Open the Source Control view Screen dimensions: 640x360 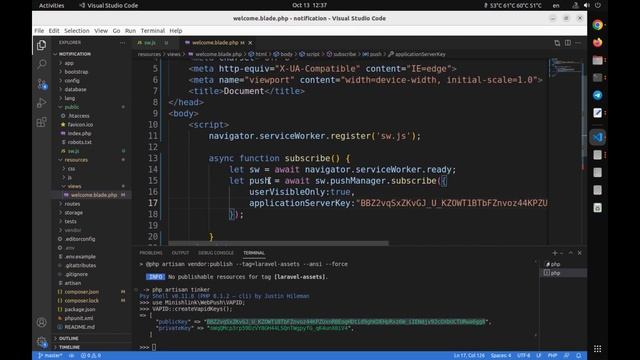[42, 84]
